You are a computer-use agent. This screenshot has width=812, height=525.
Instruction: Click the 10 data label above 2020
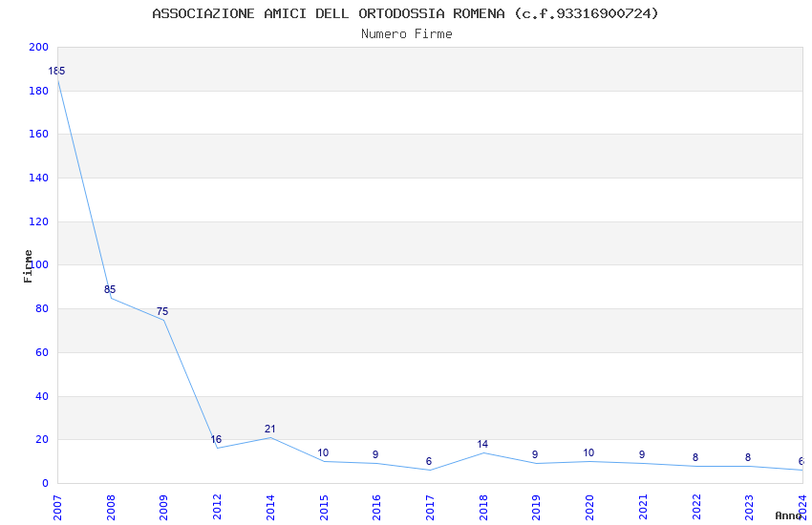point(588,452)
